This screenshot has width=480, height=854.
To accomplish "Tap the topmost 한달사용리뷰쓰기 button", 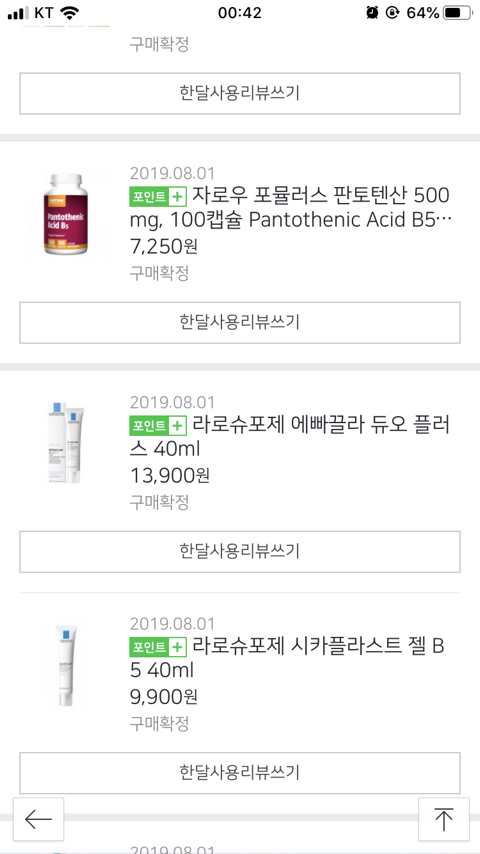I will [240, 93].
